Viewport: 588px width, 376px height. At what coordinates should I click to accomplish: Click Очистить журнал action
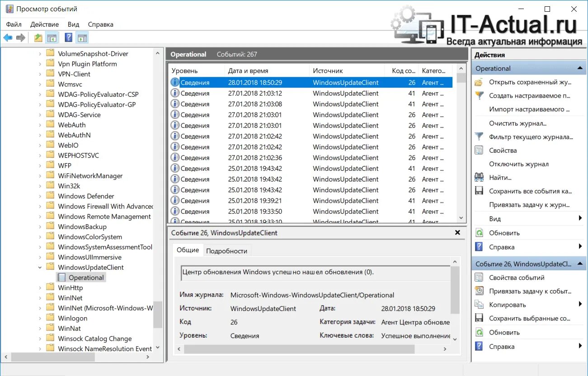click(x=518, y=123)
